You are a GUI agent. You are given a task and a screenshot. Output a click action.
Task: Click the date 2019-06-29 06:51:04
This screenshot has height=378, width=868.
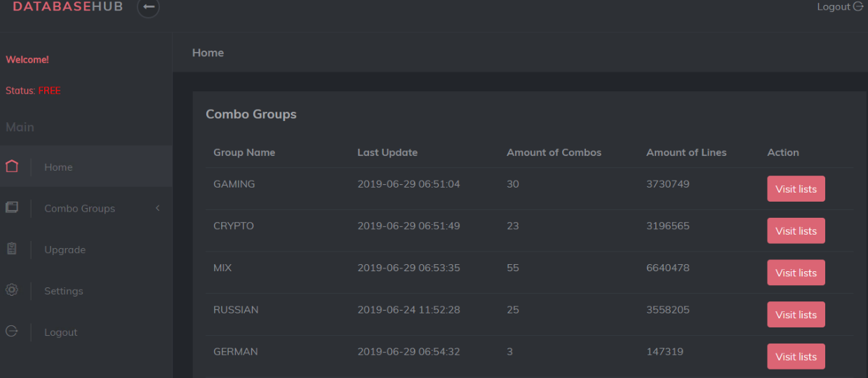pos(408,184)
